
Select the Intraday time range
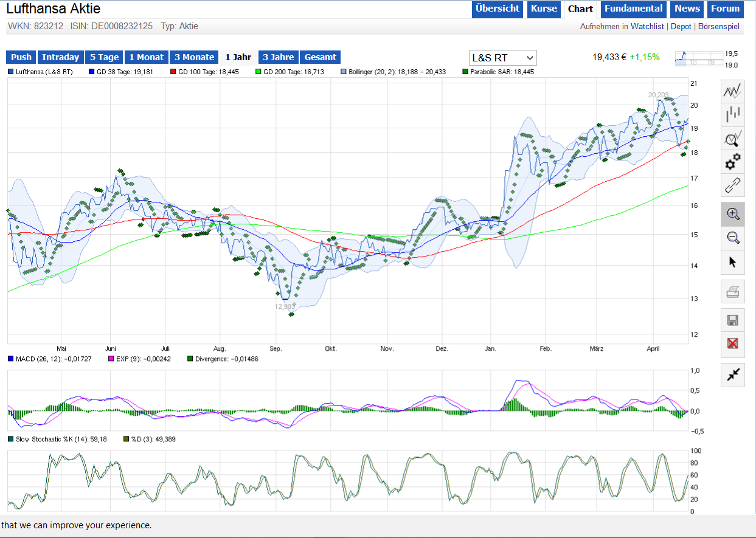coord(60,57)
